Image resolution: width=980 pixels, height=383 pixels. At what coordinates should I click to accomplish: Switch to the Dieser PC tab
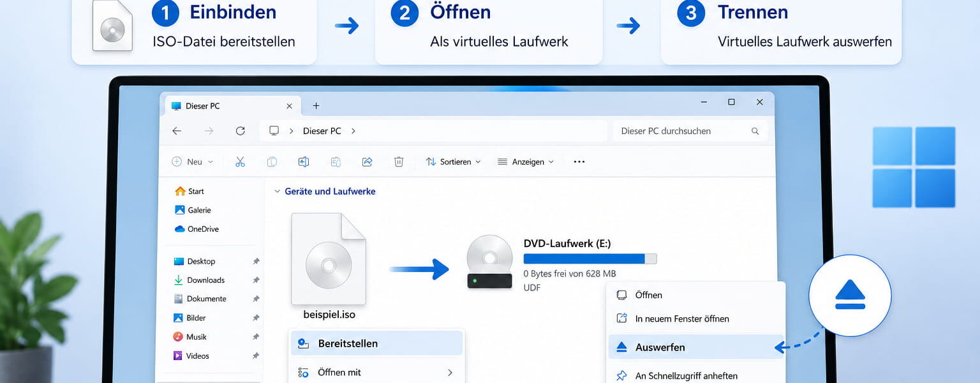tap(232, 106)
